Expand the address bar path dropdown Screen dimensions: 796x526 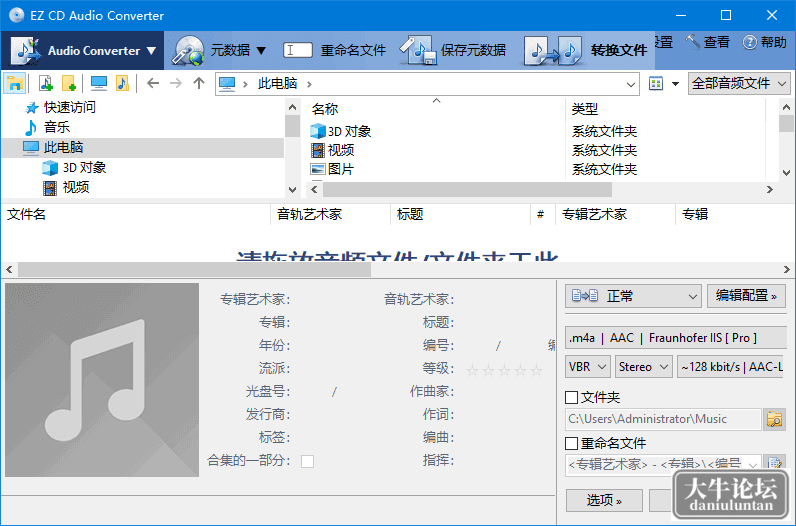tap(631, 84)
